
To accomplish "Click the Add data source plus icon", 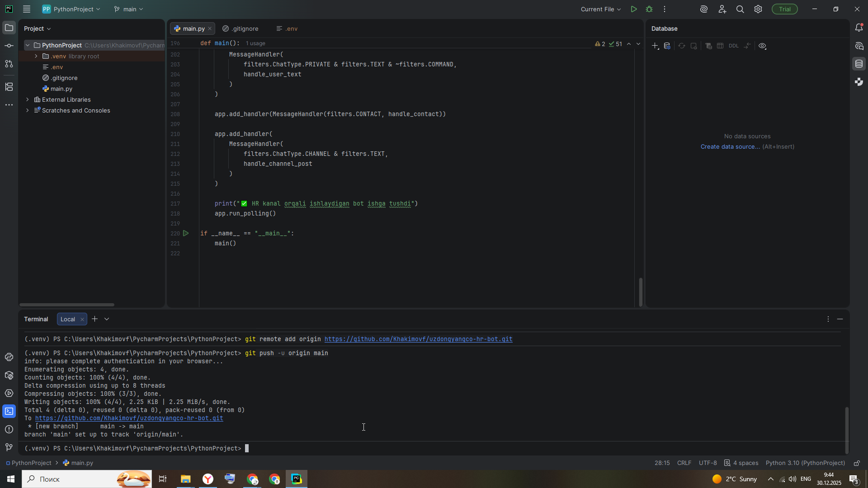I will pos(655,46).
